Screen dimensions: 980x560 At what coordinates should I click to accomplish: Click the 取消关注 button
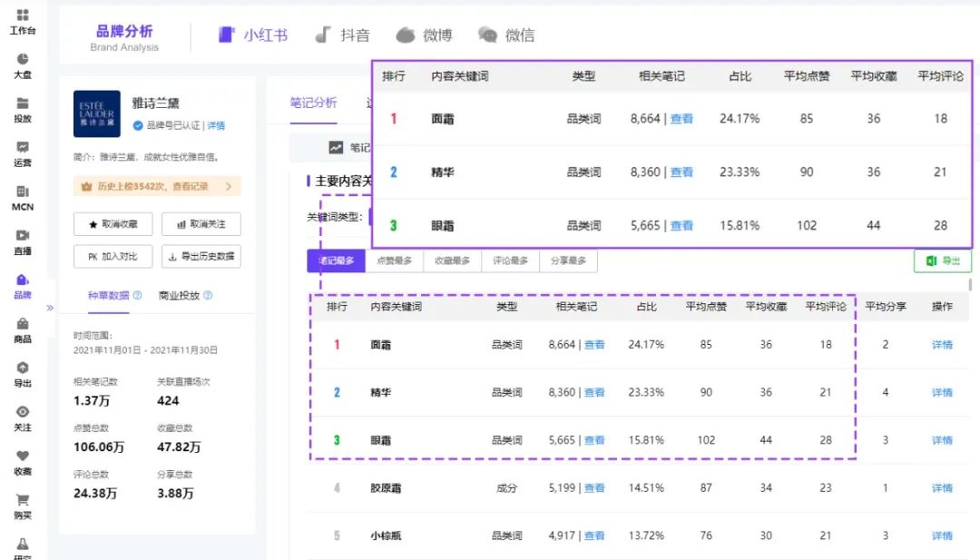click(x=201, y=224)
